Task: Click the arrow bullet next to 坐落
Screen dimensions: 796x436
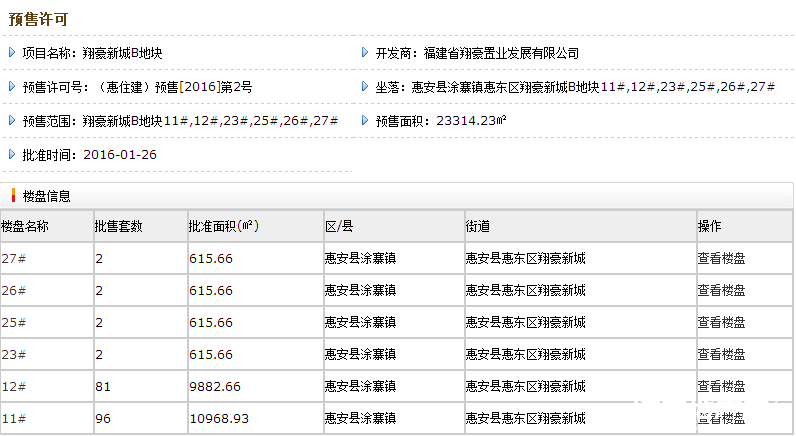Action: pyautogui.click(x=365, y=87)
